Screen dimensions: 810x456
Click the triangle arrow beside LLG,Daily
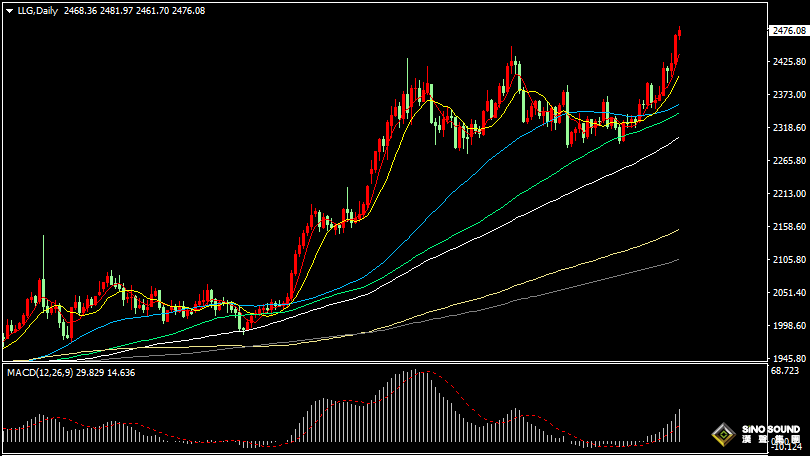point(9,10)
